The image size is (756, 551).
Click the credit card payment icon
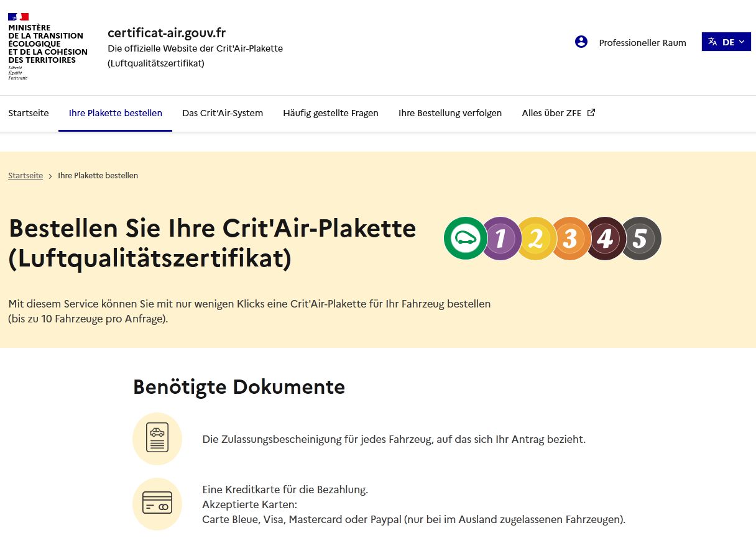click(x=157, y=504)
